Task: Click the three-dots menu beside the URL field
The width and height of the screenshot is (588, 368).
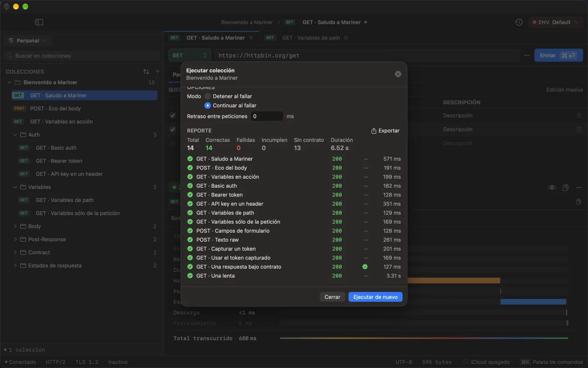Action: (x=527, y=55)
